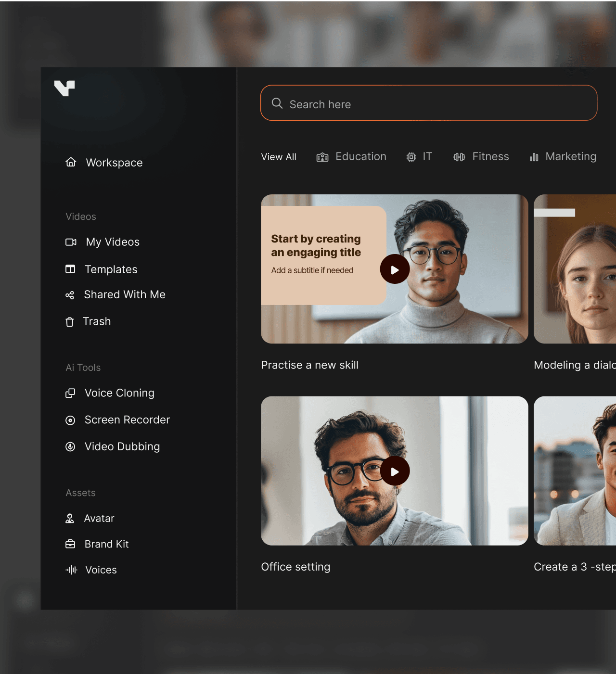This screenshot has width=616, height=674.
Task: Click the Voice Cloning icon
Action: click(x=70, y=393)
